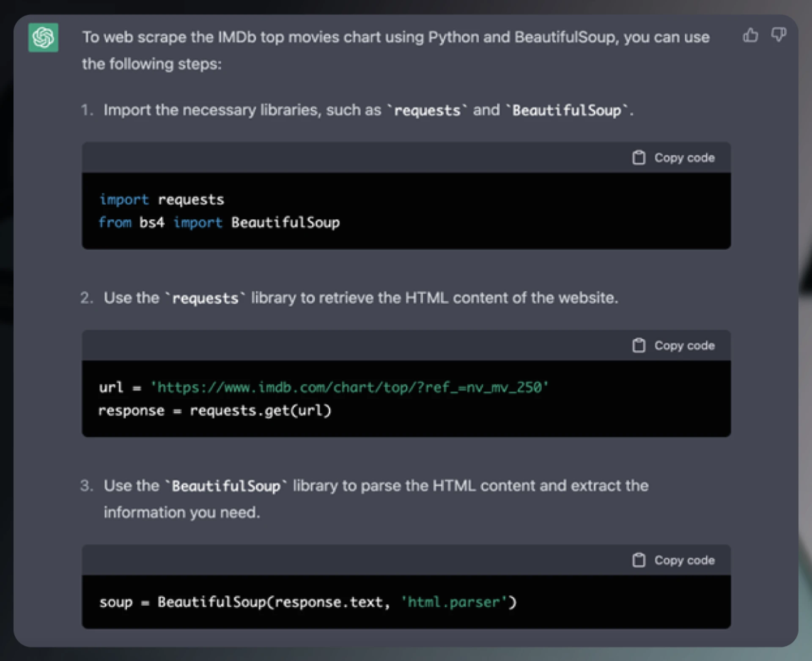Screen dimensions: 812x661
Task: Give the response a thumbs up
Action: (x=751, y=35)
